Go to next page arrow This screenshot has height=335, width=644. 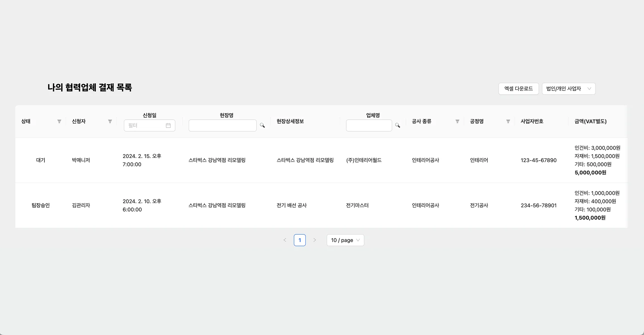[315, 240]
